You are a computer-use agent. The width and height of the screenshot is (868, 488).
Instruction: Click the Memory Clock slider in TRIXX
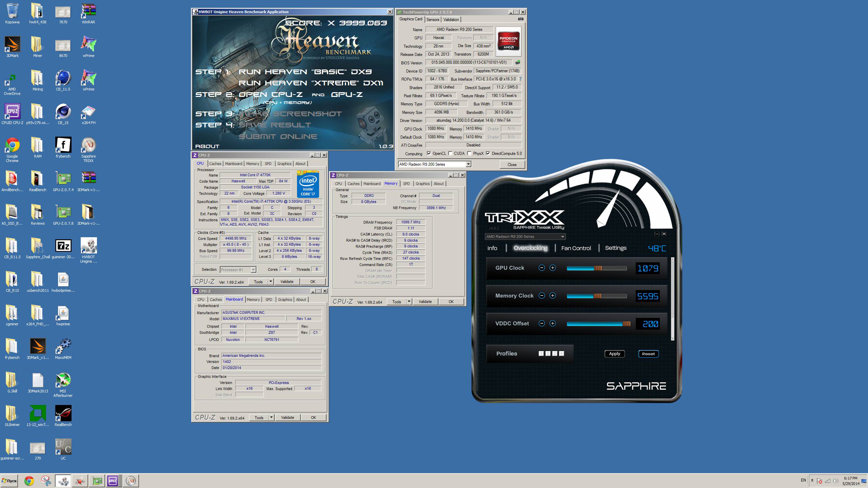596,296
